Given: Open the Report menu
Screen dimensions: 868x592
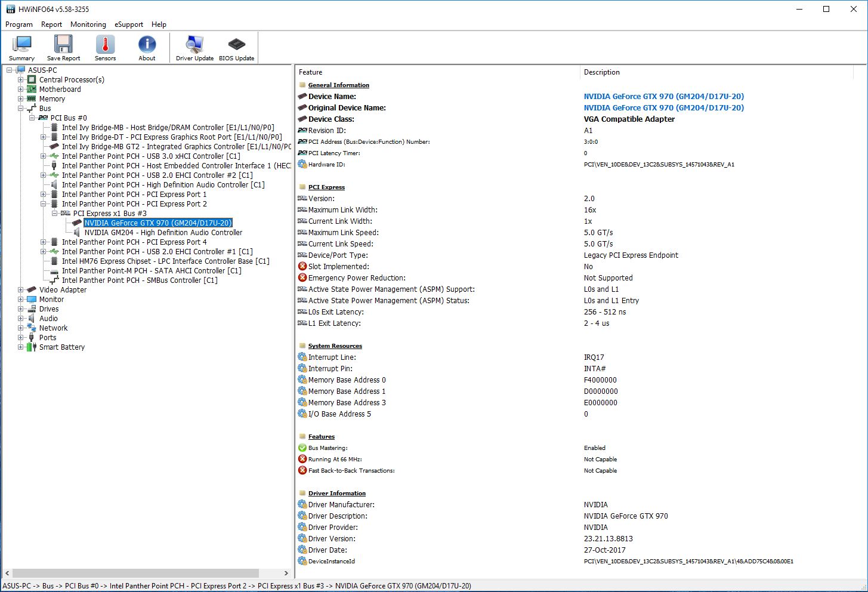Looking at the screenshot, I should (x=51, y=24).
